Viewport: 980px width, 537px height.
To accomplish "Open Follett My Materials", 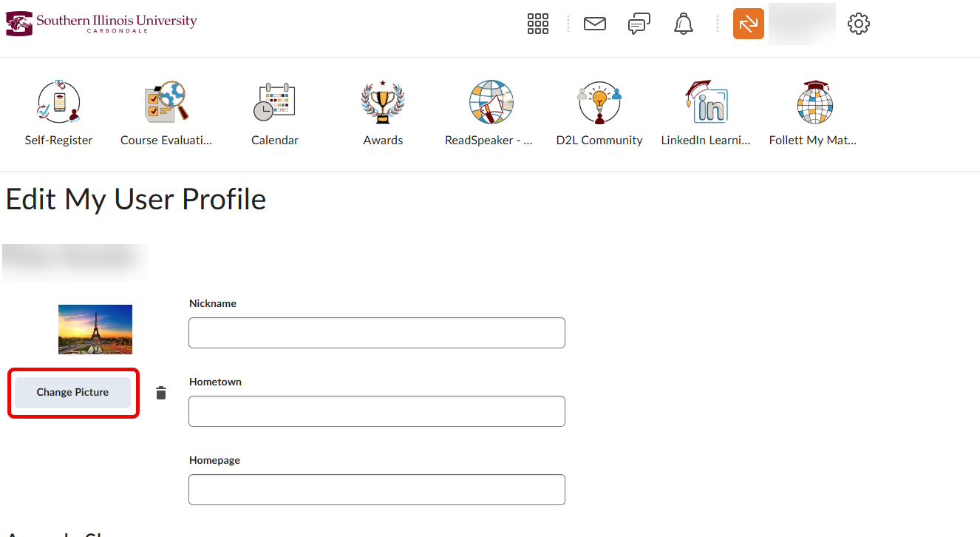I will point(813,111).
